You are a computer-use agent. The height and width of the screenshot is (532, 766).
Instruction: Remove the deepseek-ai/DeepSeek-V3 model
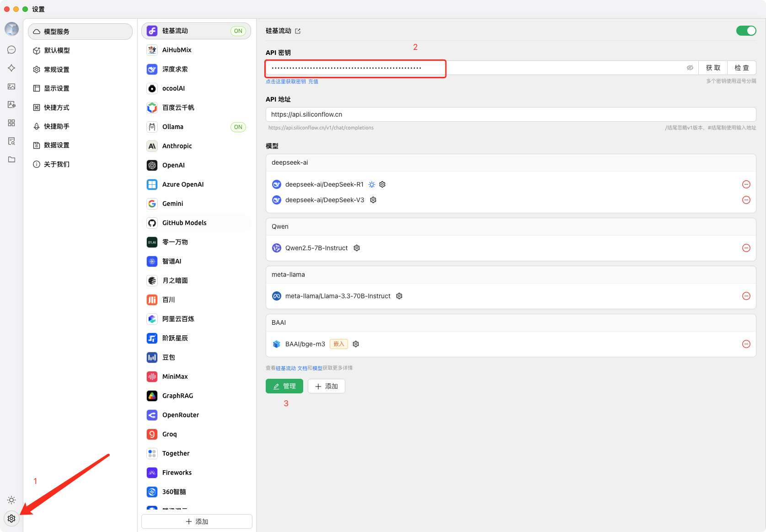[746, 200]
